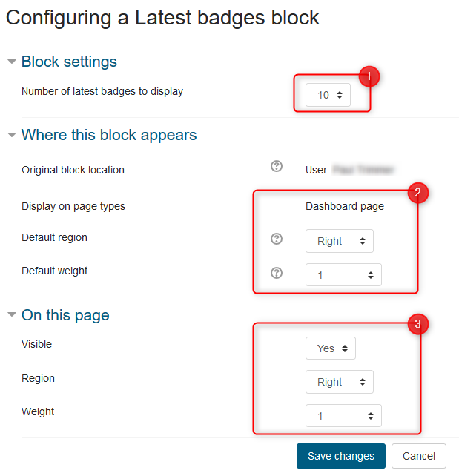Collapse the On this page section
This screenshot has height=476, width=459.
[x=12, y=315]
